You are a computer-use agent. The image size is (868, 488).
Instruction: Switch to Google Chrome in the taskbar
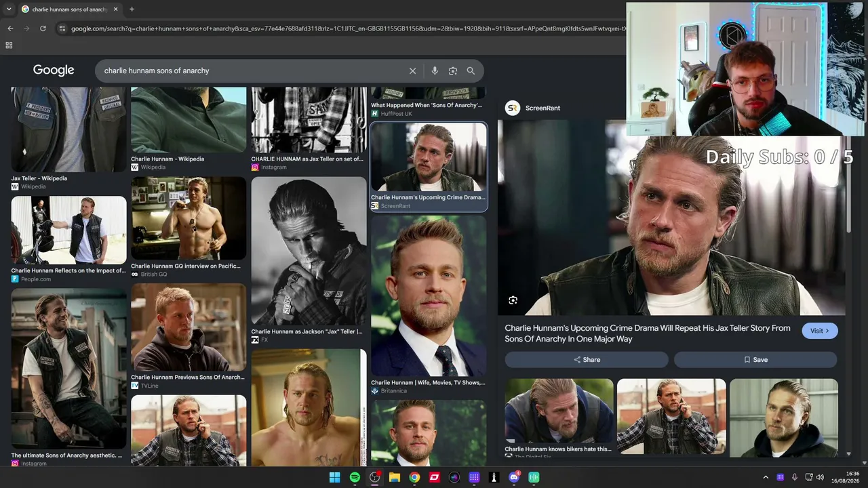414,477
